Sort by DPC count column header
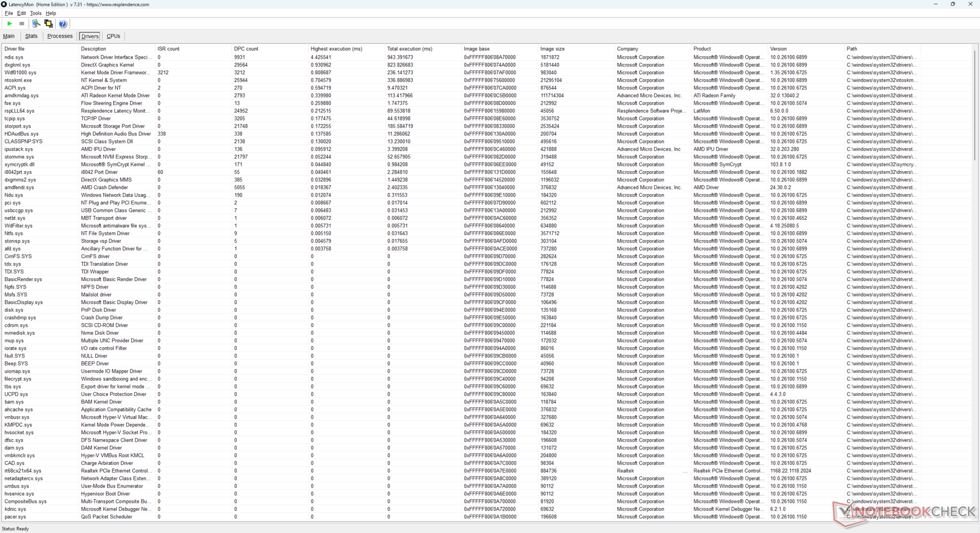The width and height of the screenshot is (980, 533). pyautogui.click(x=246, y=49)
